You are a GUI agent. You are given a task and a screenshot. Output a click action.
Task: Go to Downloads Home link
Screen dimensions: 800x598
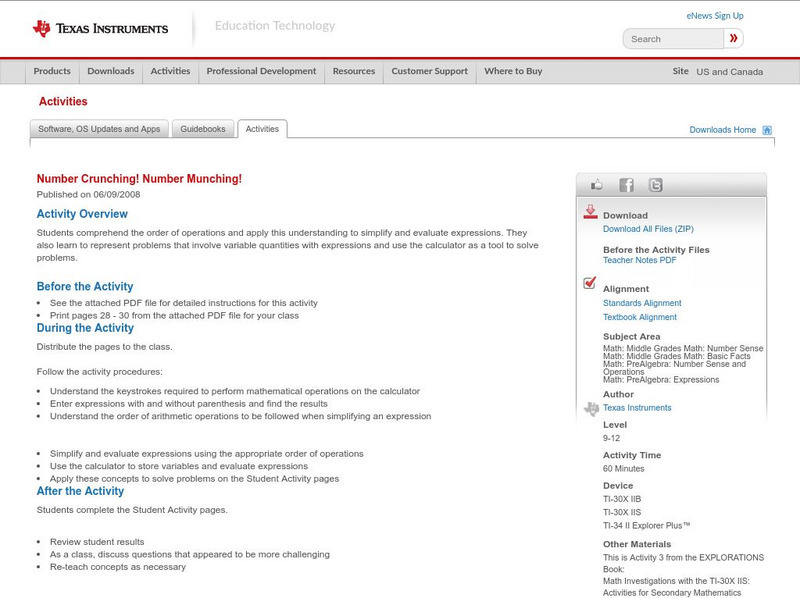click(722, 130)
